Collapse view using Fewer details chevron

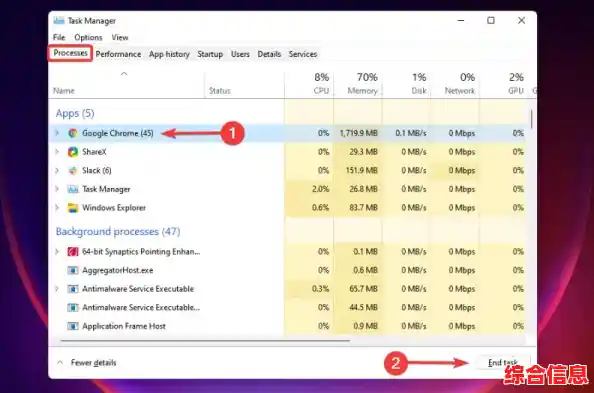click(x=60, y=363)
